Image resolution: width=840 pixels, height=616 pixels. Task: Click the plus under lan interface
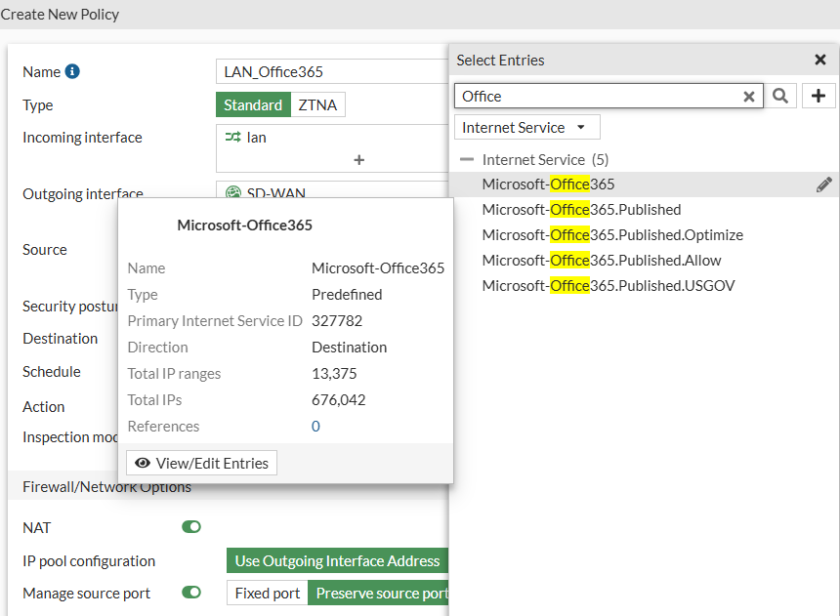click(x=358, y=159)
